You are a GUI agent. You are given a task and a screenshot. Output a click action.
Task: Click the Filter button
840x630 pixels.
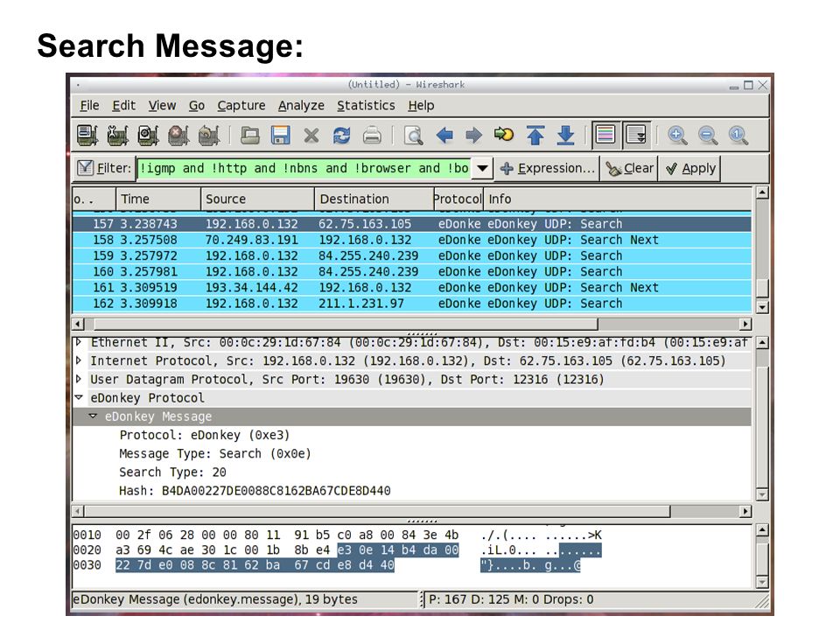(104, 168)
